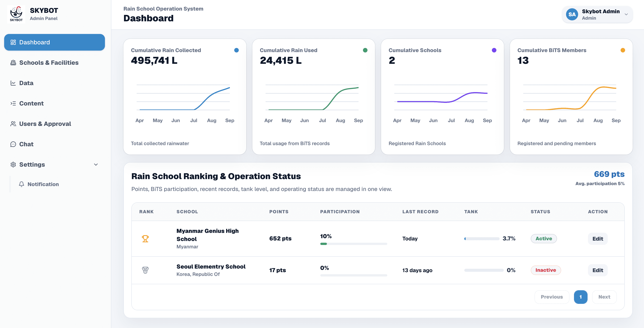The height and width of the screenshot is (328, 644).
Task: Click the silver medal rank icon
Action: [x=145, y=270]
